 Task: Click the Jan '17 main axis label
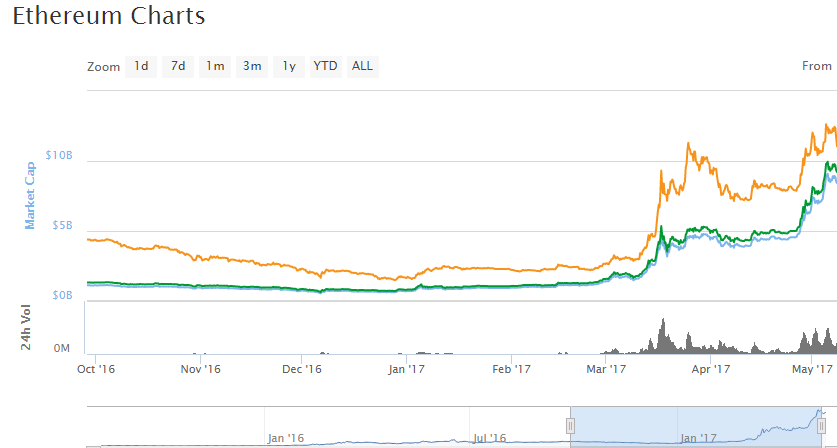pyautogui.click(x=406, y=369)
